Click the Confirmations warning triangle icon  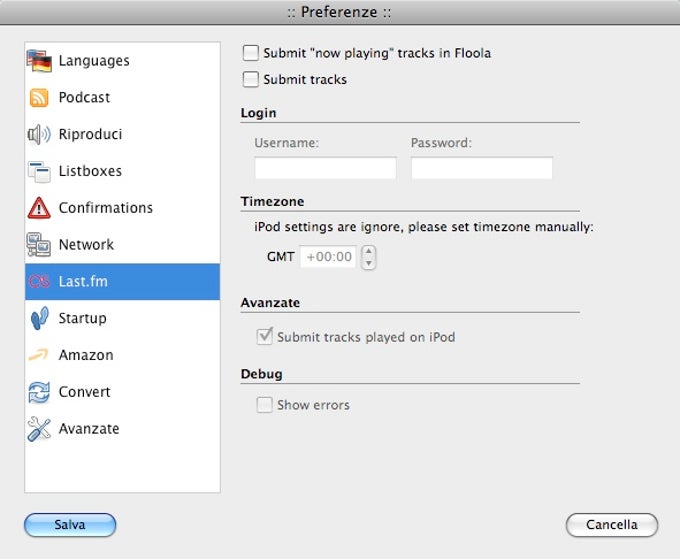pyautogui.click(x=39, y=208)
